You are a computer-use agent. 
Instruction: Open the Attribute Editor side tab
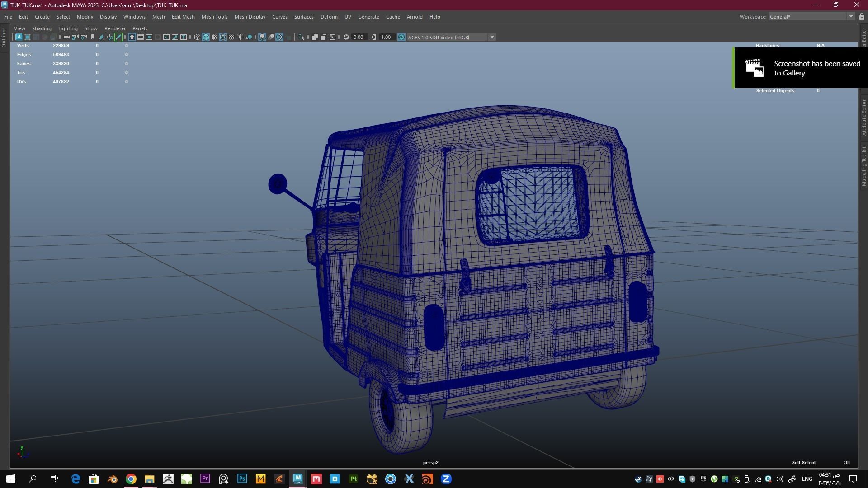click(863, 117)
